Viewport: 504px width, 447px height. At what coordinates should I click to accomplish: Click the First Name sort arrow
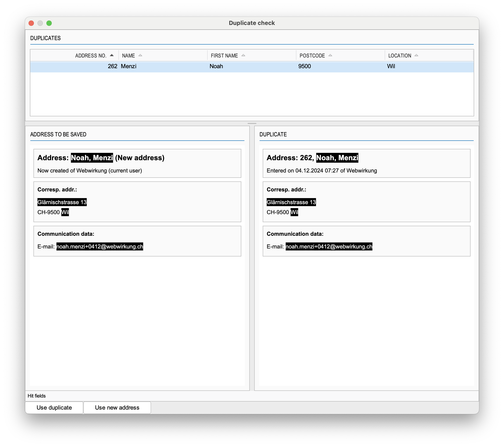point(243,55)
